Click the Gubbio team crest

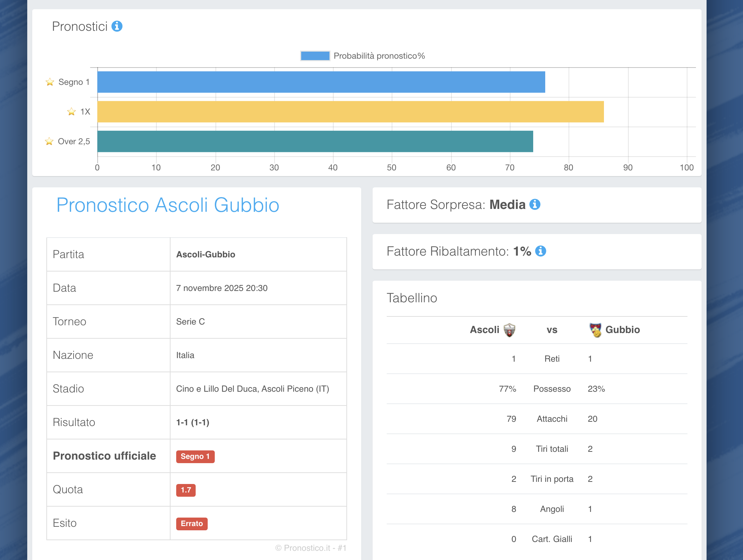pos(595,330)
